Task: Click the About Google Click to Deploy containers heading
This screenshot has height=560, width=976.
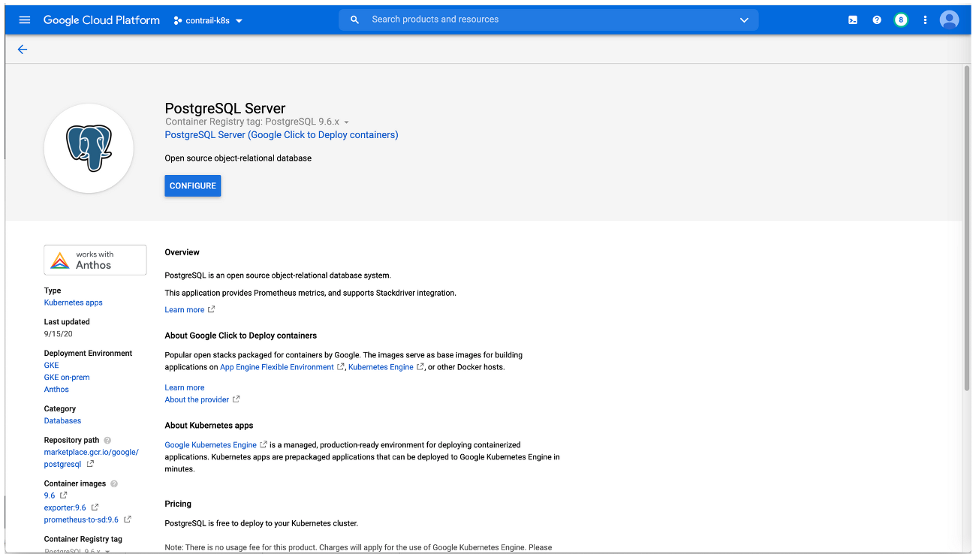Action: pos(241,336)
